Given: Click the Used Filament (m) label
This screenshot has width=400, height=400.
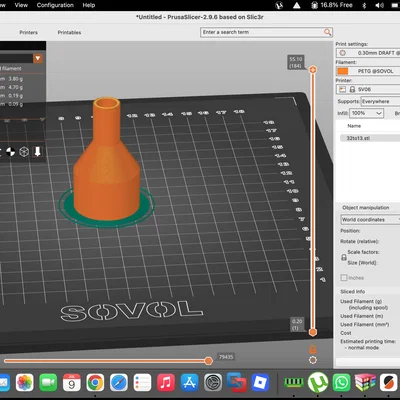Looking at the screenshot, I should click(x=362, y=316).
